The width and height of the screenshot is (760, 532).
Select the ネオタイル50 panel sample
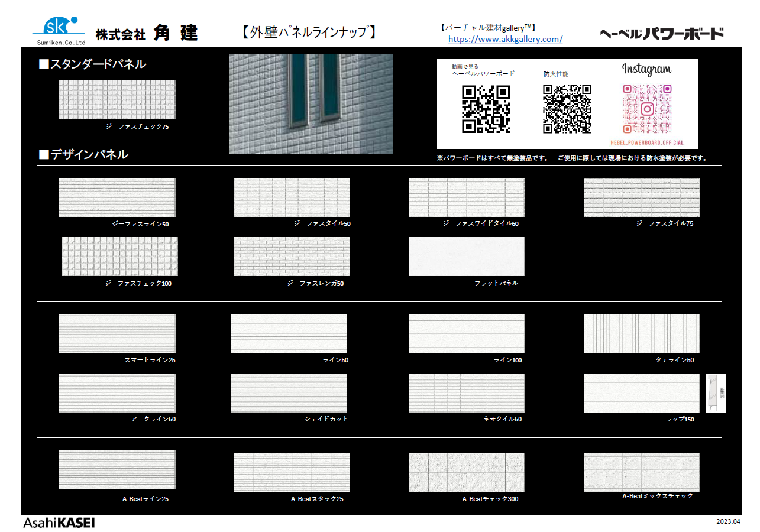tap(467, 393)
